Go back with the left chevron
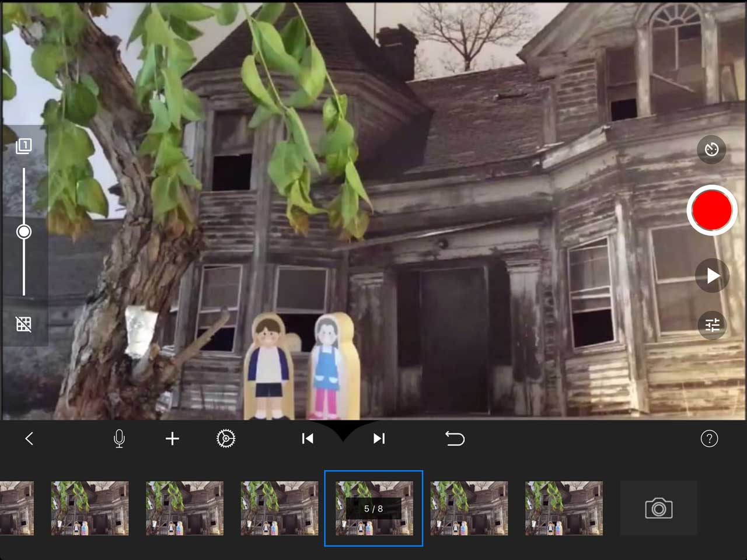This screenshot has height=560, width=747. click(29, 439)
